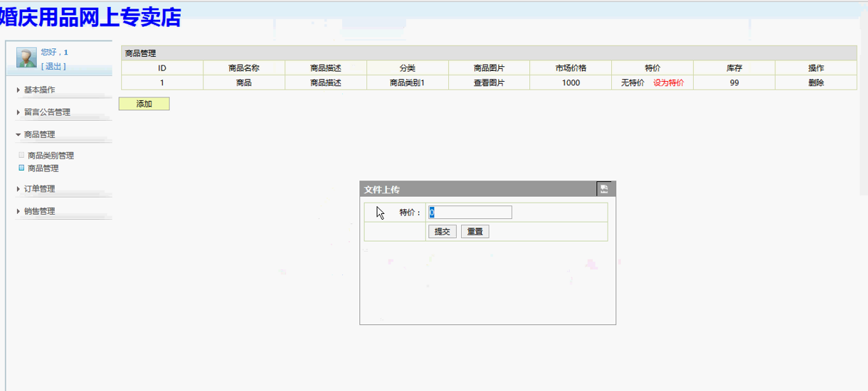Click the 商品管理 table title bar

coord(489,53)
